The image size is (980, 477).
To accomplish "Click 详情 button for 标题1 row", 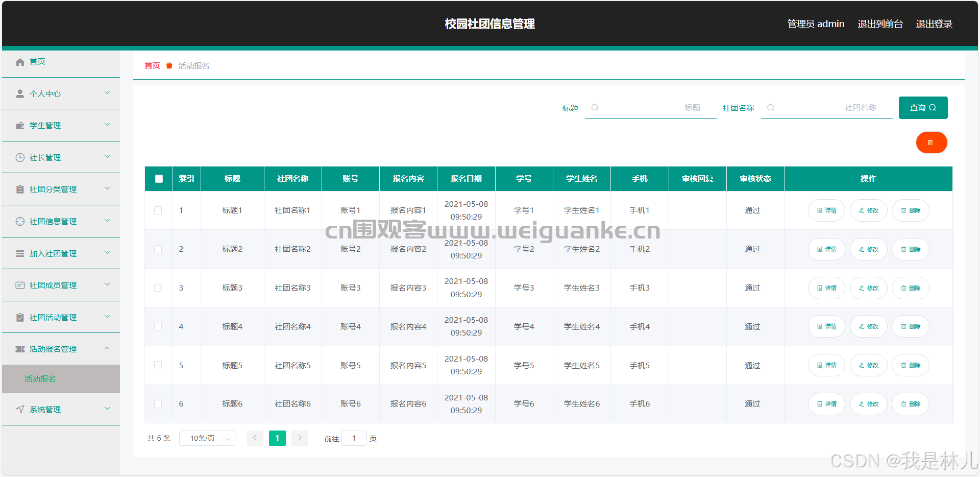I will tap(826, 210).
